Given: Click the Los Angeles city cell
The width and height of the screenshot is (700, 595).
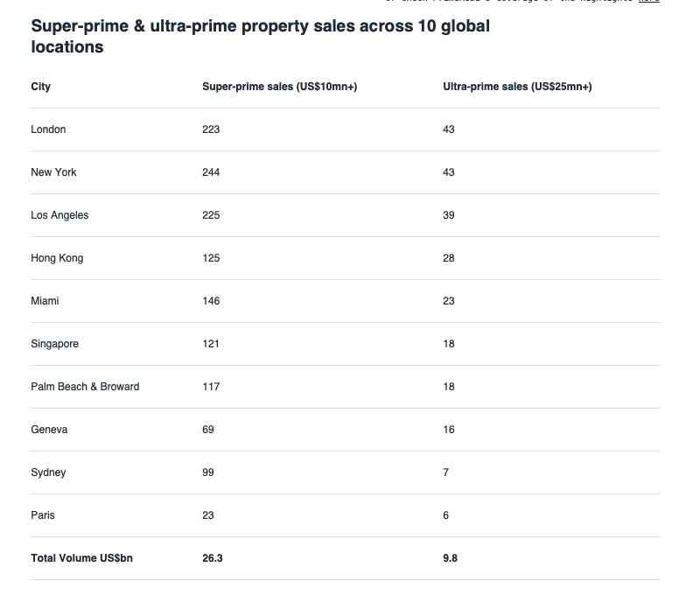Looking at the screenshot, I should pos(59,215).
